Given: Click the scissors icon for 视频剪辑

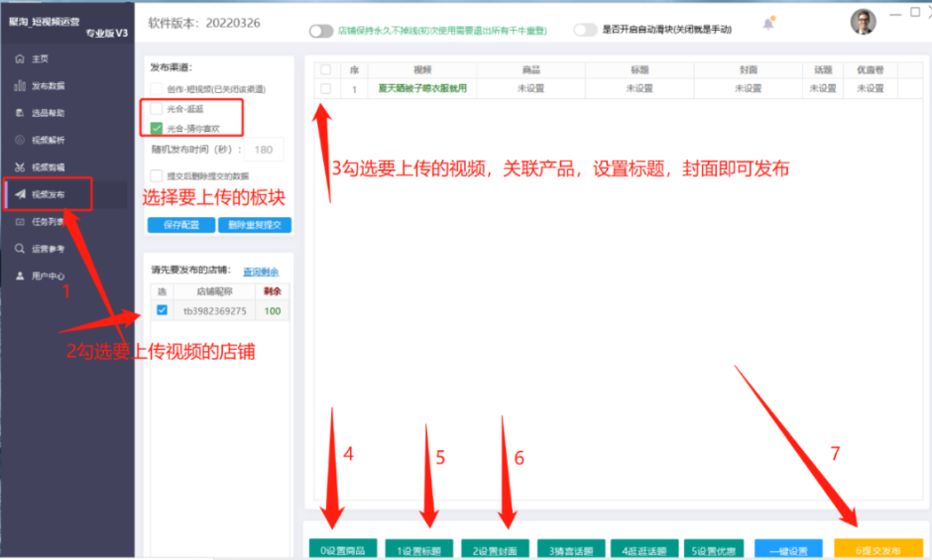Looking at the screenshot, I should [x=20, y=168].
